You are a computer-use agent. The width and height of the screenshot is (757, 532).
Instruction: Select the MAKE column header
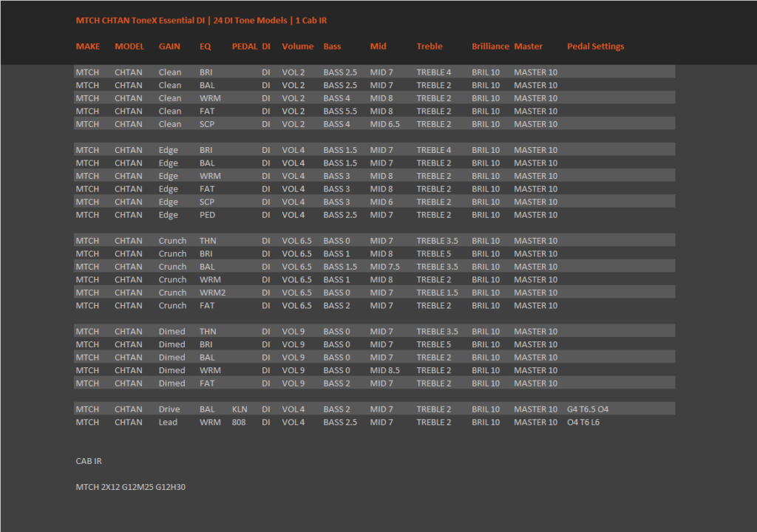coord(88,47)
